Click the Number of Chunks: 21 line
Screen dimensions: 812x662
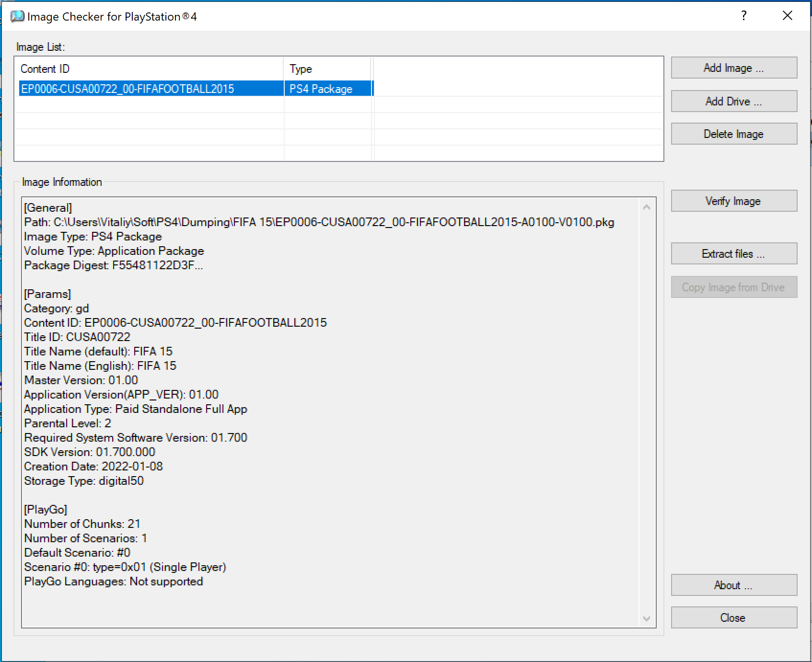(x=82, y=524)
